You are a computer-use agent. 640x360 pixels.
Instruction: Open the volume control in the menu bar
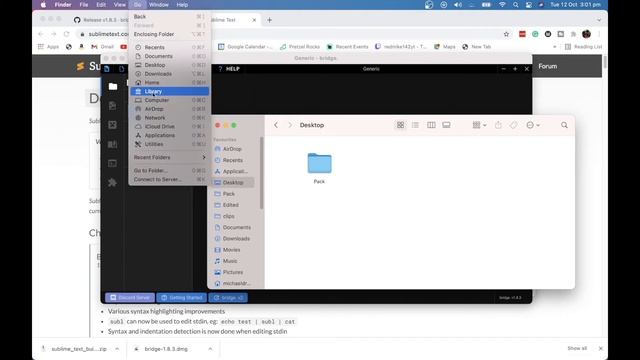point(458,5)
